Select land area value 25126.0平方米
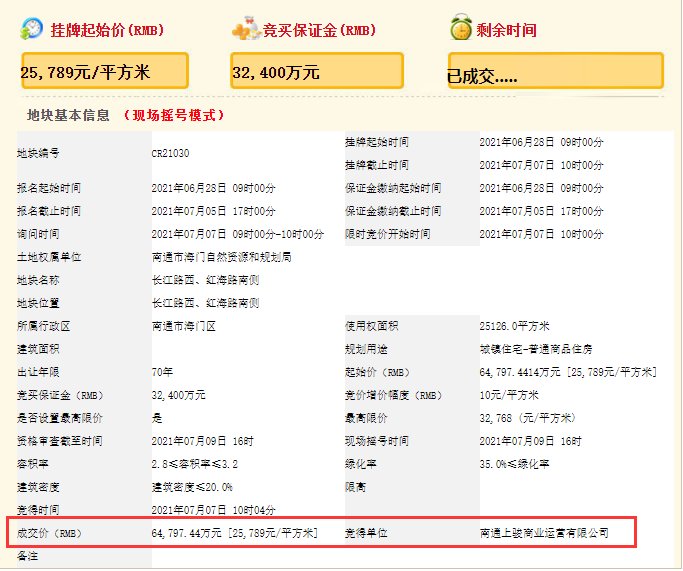This screenshot has width=683, height=571. [514, 326]
